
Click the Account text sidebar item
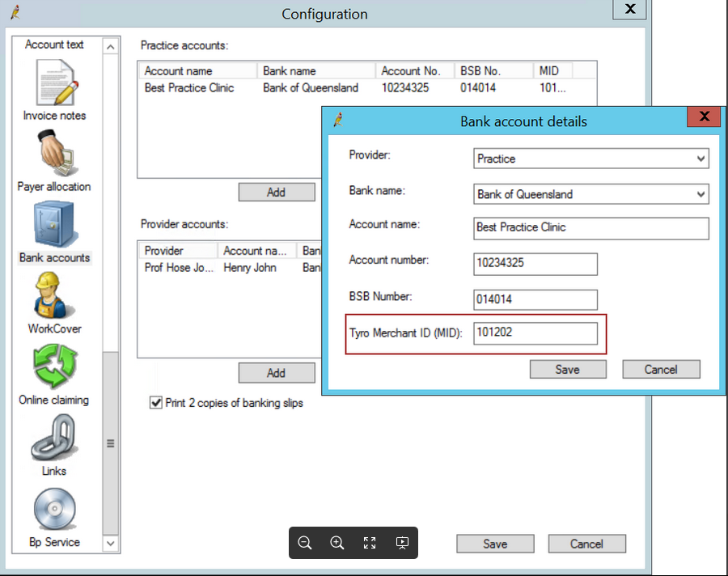pos(54,44)
